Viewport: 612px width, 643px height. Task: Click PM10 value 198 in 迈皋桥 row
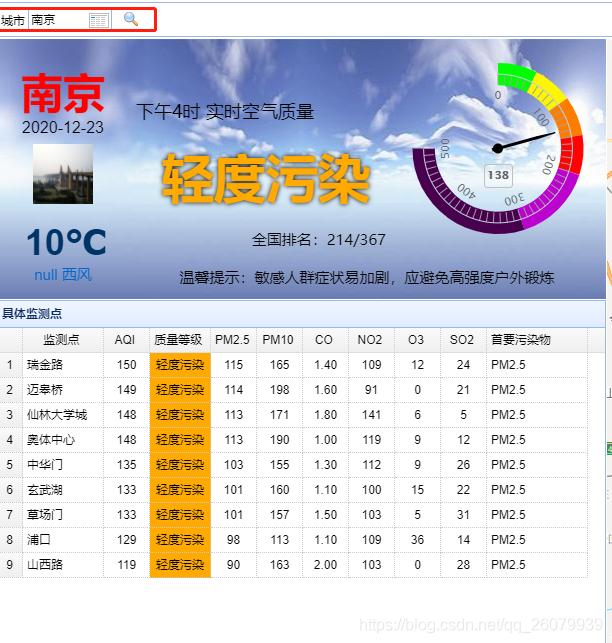[x=280, y=390]
